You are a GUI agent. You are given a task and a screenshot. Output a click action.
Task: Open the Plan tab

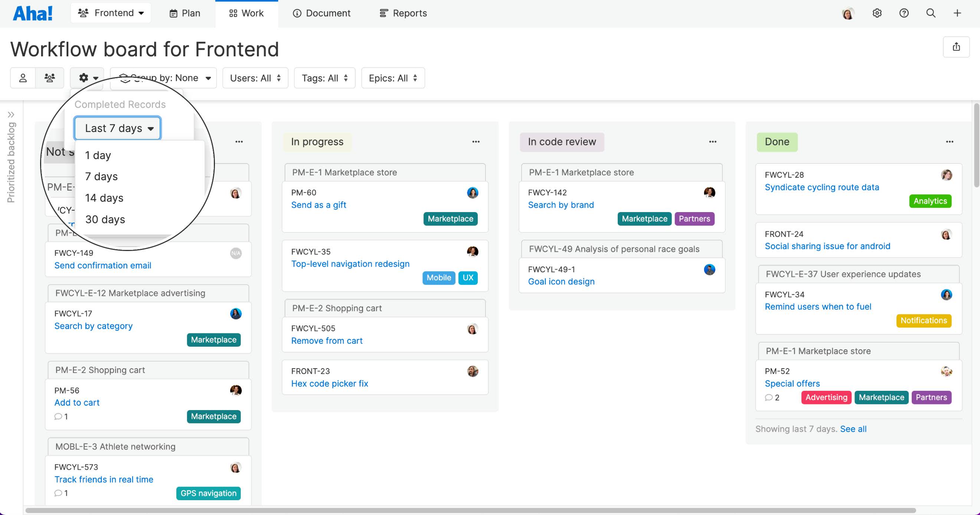(185, 13)
